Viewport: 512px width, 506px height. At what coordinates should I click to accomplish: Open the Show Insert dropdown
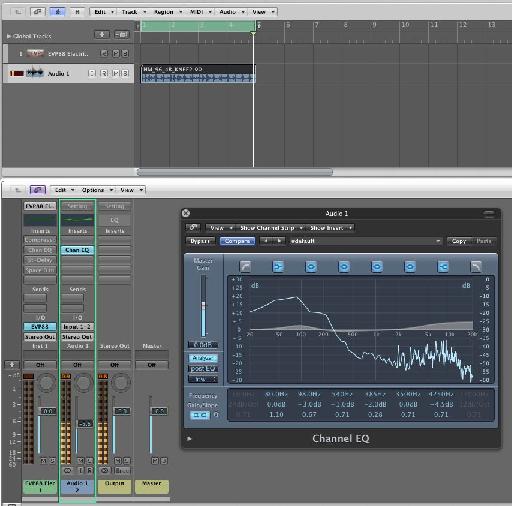pyautogui.click(x=331, y=228)
